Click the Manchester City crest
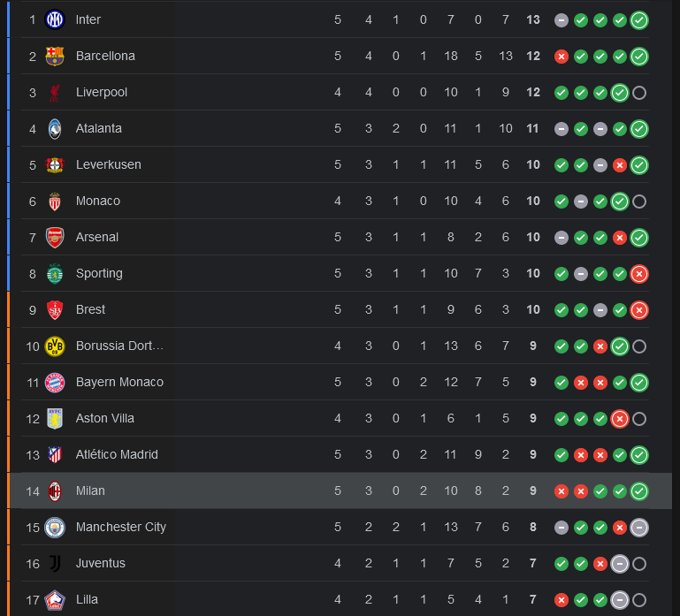The image size is (680, 616). coord(55,527)
